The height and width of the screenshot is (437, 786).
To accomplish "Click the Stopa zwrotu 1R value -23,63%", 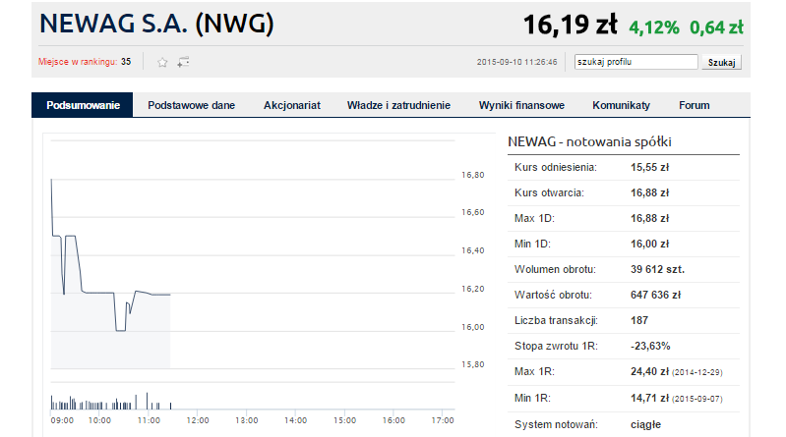I will coord(650,346).
